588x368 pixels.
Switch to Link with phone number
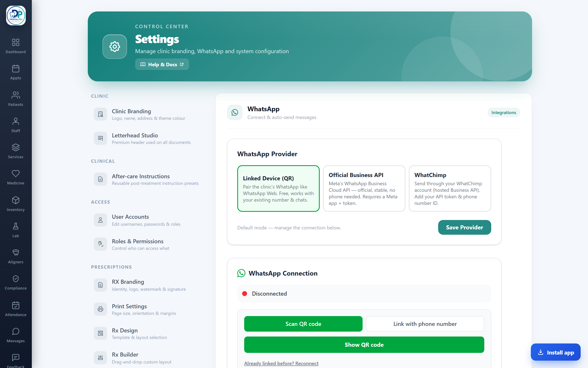click(425, 324)
